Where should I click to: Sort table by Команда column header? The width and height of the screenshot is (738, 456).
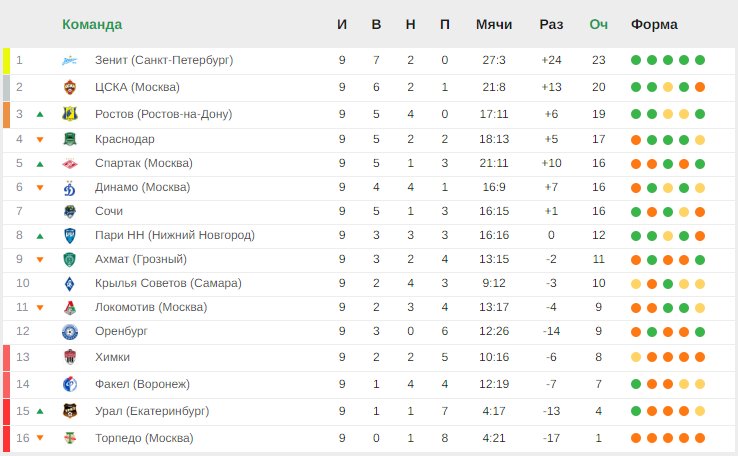92,24
